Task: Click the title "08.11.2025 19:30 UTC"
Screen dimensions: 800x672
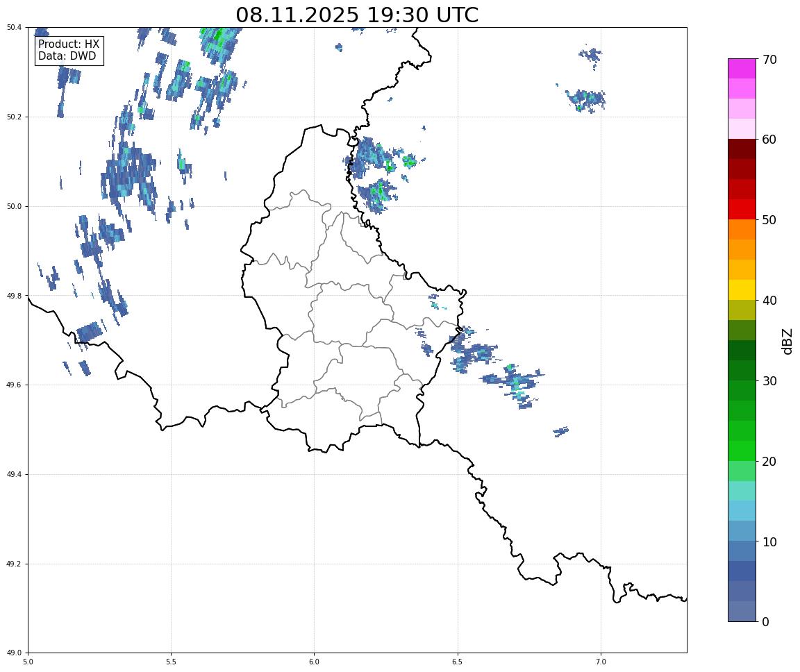Action: click(x=357, y=15)
